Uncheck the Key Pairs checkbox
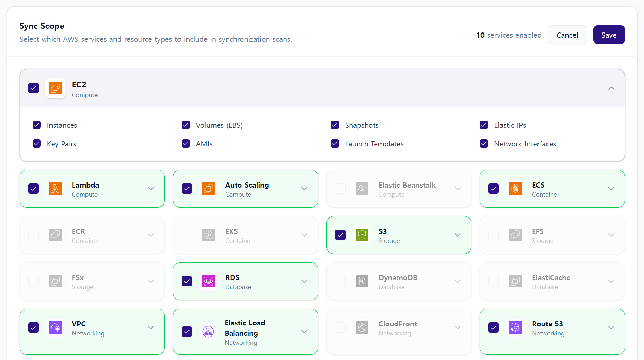This screenshot has height=360, width=644. click(37, 143)
